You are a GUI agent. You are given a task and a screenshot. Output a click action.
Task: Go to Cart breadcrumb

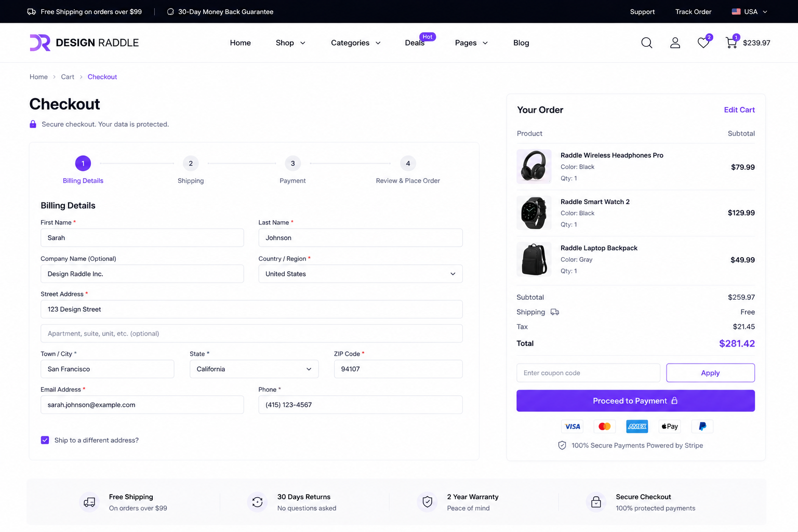coord(68,77)
